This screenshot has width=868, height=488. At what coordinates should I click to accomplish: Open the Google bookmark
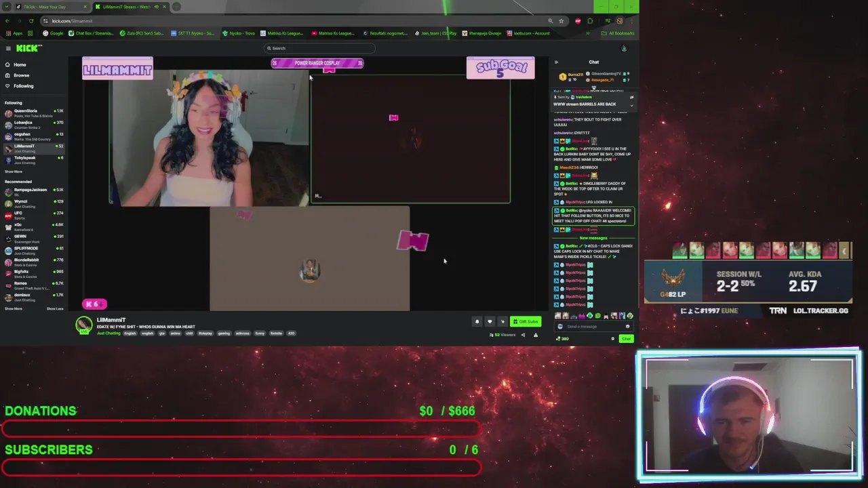pyautogui.click(x=53, y=33)
